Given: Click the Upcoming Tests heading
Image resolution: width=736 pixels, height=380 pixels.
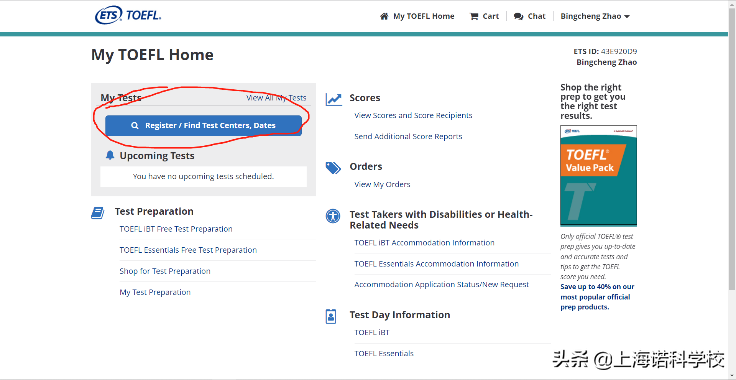Looking at the screenshot, I should pyautogui.click(x=157, y=156).
